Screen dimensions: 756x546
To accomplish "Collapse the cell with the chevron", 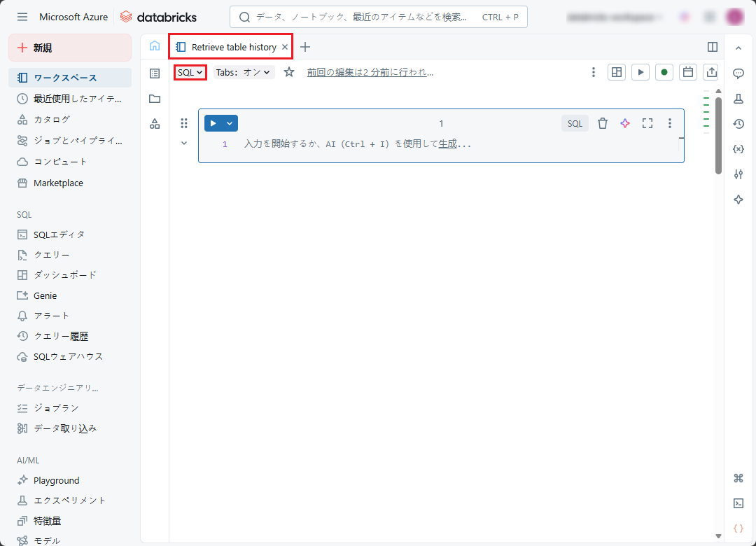I will tap(184, 143).
